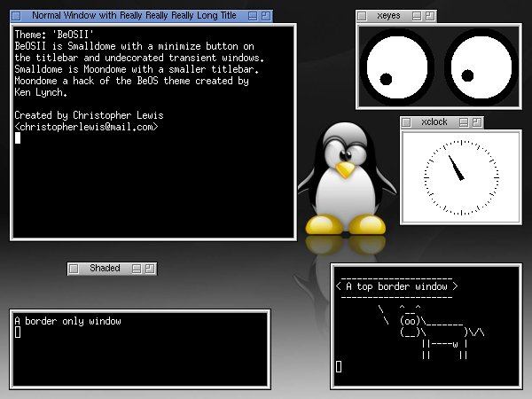Click the cursor in the border only window

[18, 332]
